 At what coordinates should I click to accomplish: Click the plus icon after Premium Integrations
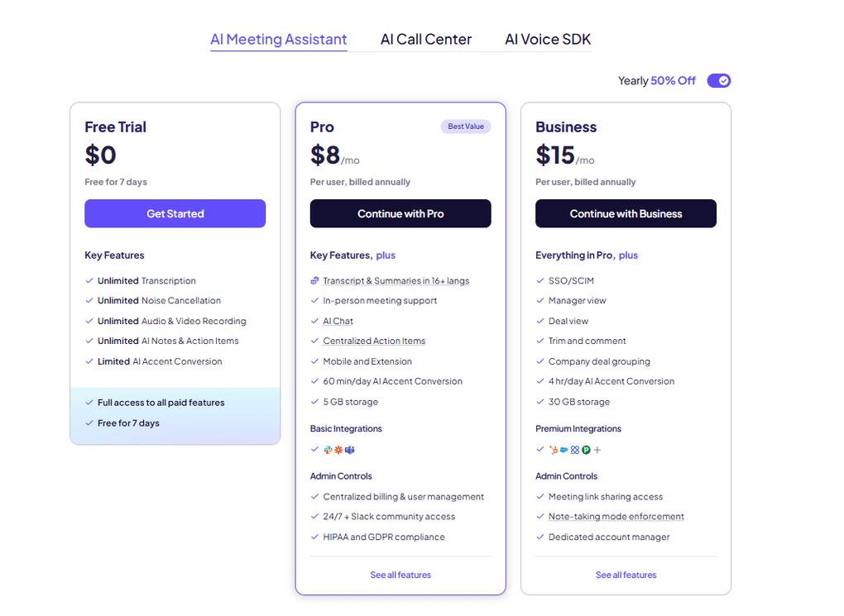pyautogui.click(x=597, y=449)
